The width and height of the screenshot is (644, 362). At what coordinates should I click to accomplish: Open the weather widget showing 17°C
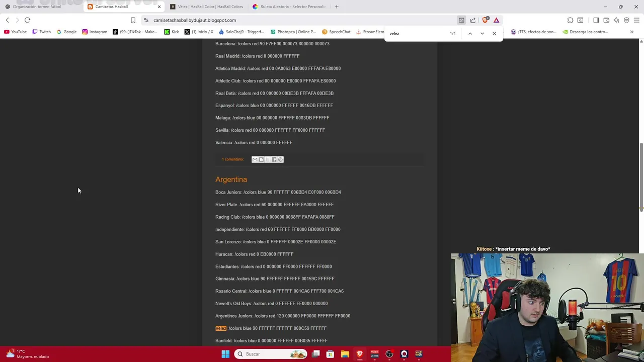tap(28, 354)
